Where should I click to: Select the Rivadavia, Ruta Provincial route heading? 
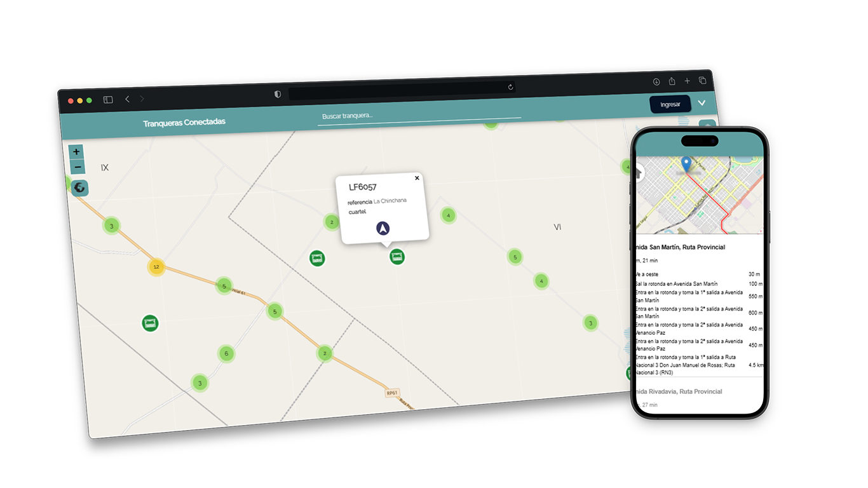point(679,391)
